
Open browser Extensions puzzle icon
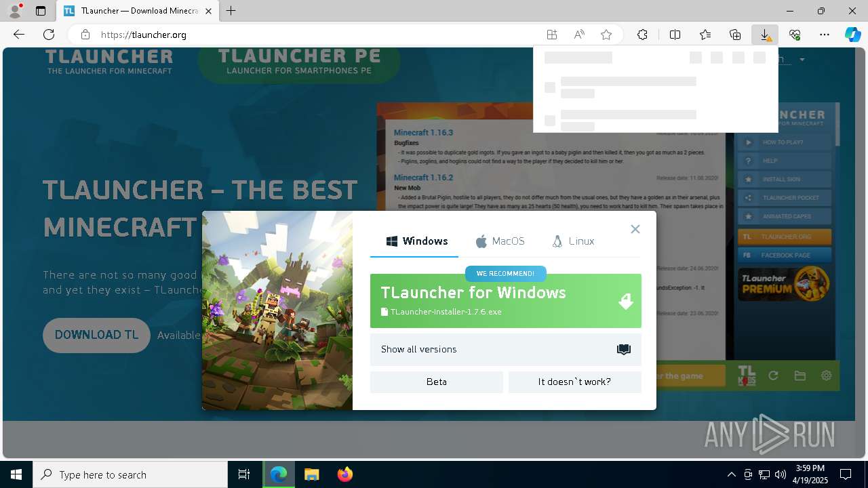pos(642,35)
